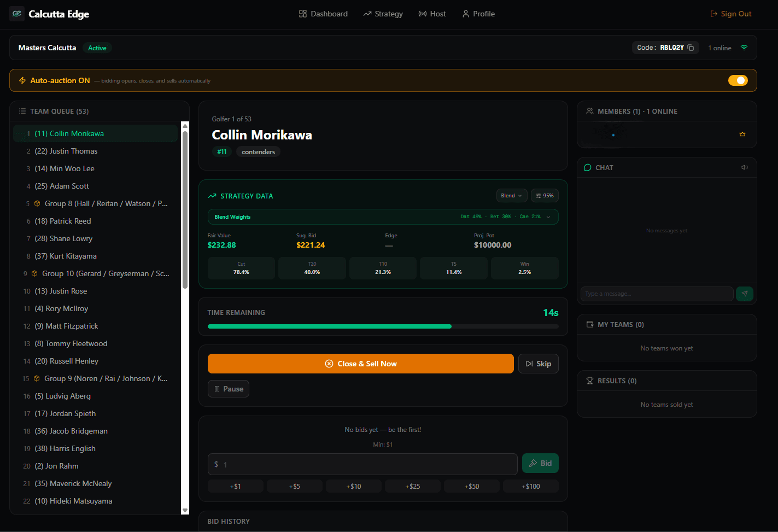This screenshot has height=532, width=778.
Task: Open Dashboard from the top navigation
Action: click(x=323, y=14)
